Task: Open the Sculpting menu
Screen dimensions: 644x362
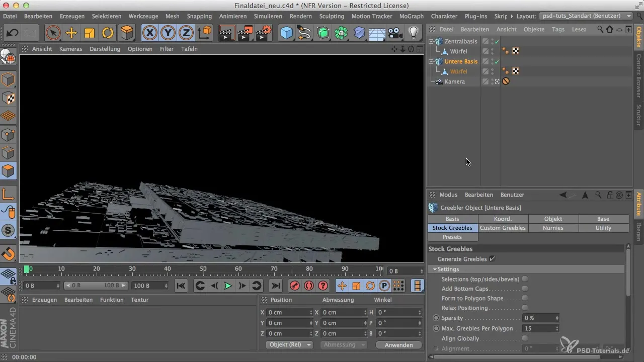Action: click(332, 16)
